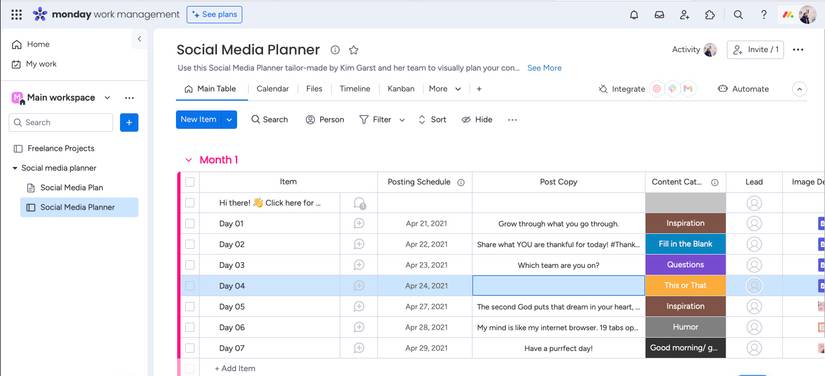Click the Invite / 1 button
The image size is (825, 376).
756,50
